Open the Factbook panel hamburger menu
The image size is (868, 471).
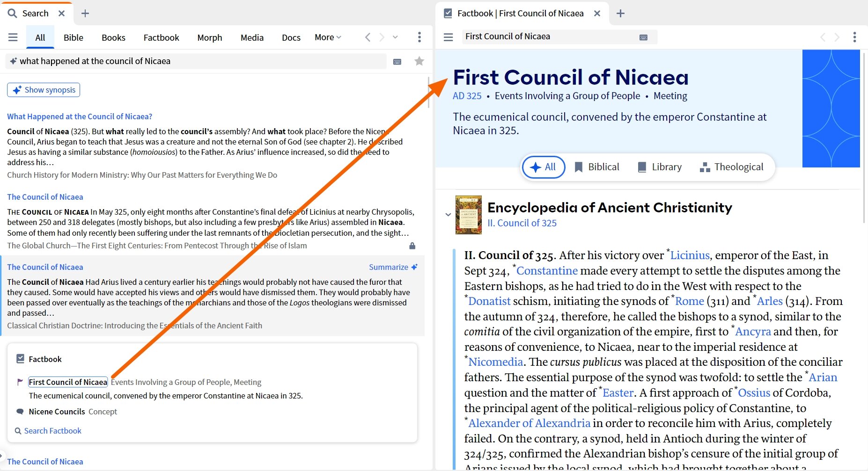click(x=448, y=37)
